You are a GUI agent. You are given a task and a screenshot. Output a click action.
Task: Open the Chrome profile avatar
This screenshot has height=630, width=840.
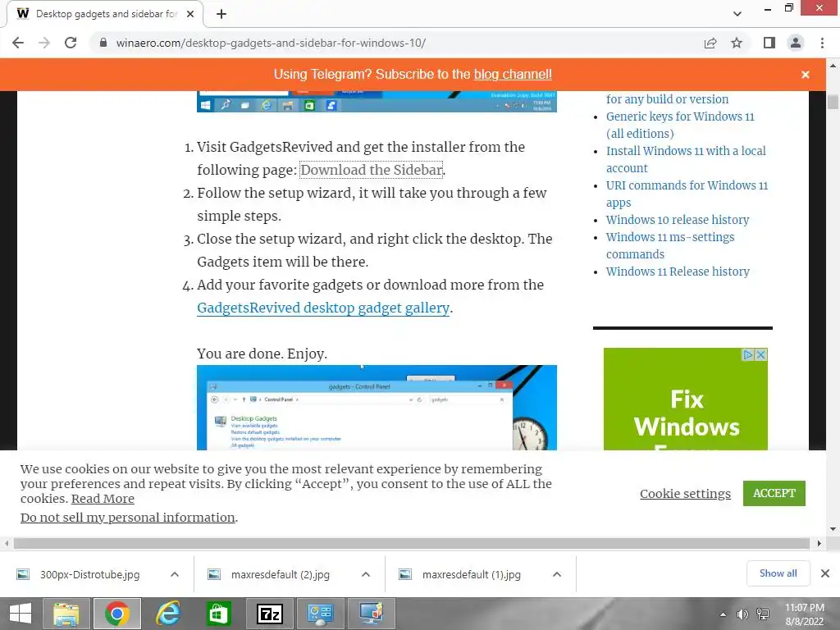point(796,43)
